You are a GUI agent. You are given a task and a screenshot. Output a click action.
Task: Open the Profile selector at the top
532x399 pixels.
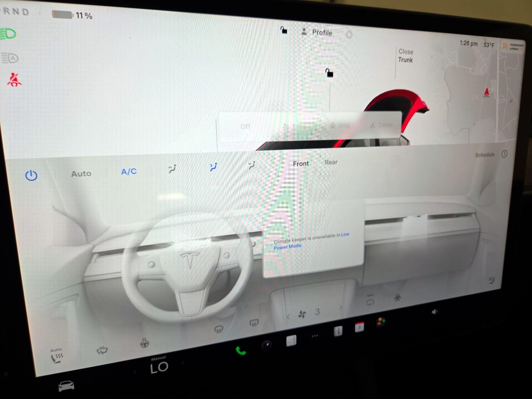click(x=321, y=33)
